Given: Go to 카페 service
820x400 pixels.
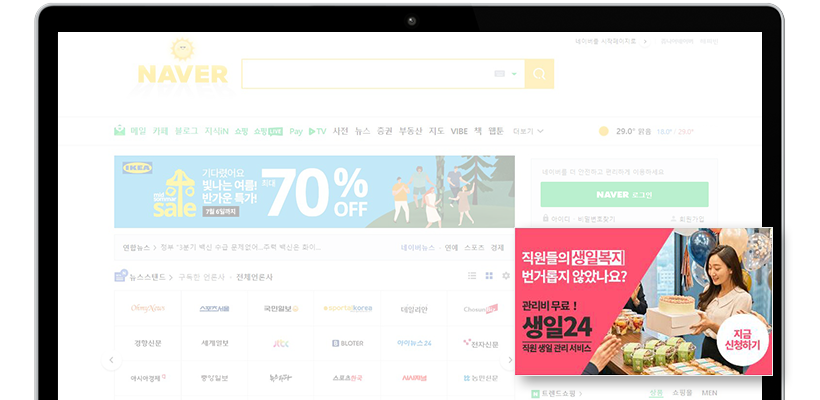Looking at the screenshot, I should pos(160,131).
